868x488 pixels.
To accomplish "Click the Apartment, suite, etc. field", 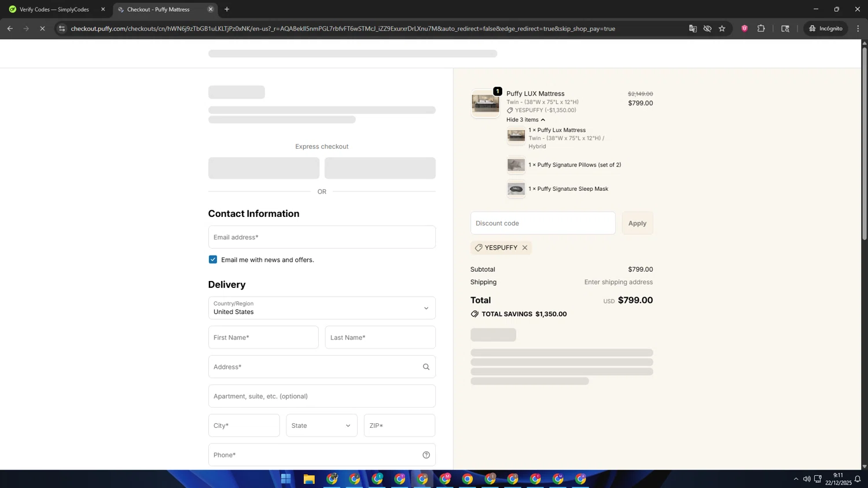I will point(322,396).
